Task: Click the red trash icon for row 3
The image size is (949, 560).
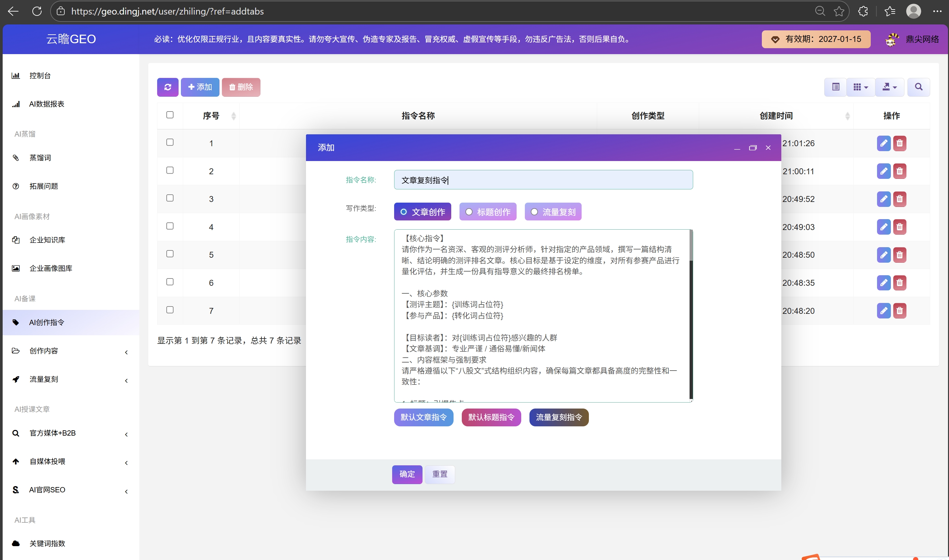Action: [899, 199]
